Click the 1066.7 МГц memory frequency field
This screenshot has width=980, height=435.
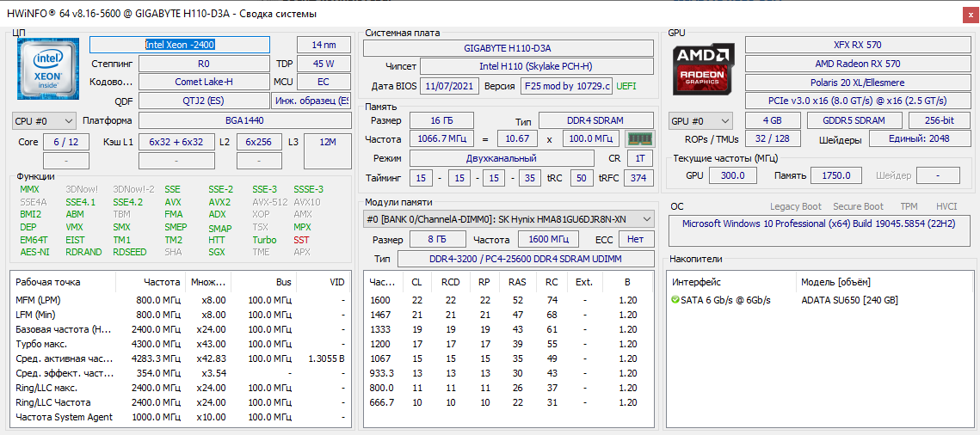pyautogui.click(x=442, y=138)
